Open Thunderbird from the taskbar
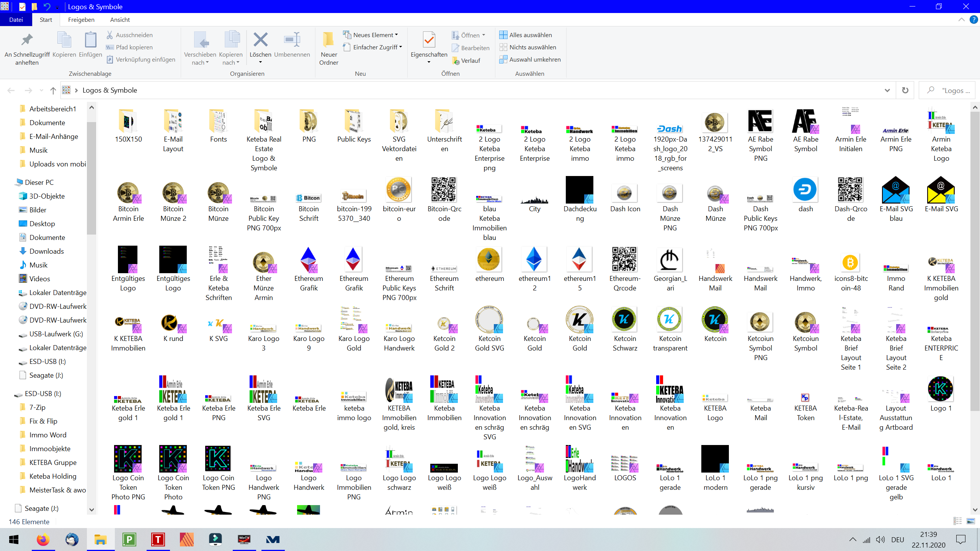This screenshot has width=980, height=551. pos(72,540)
